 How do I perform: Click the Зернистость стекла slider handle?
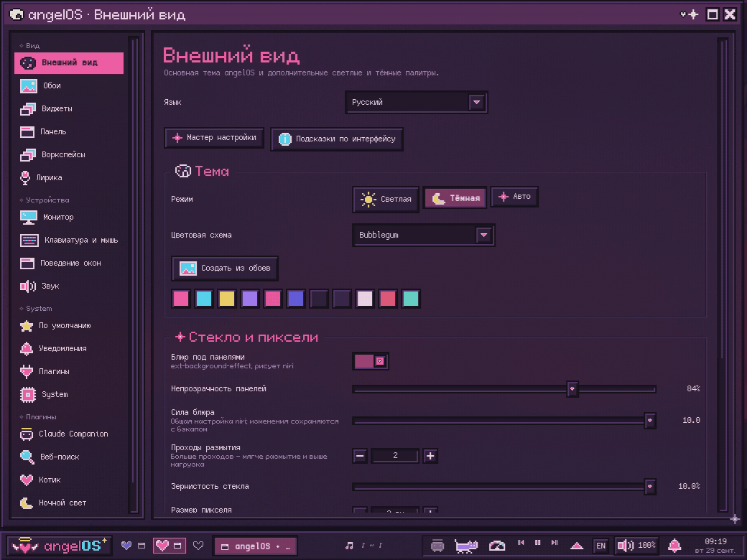click(x=649, y=487)
